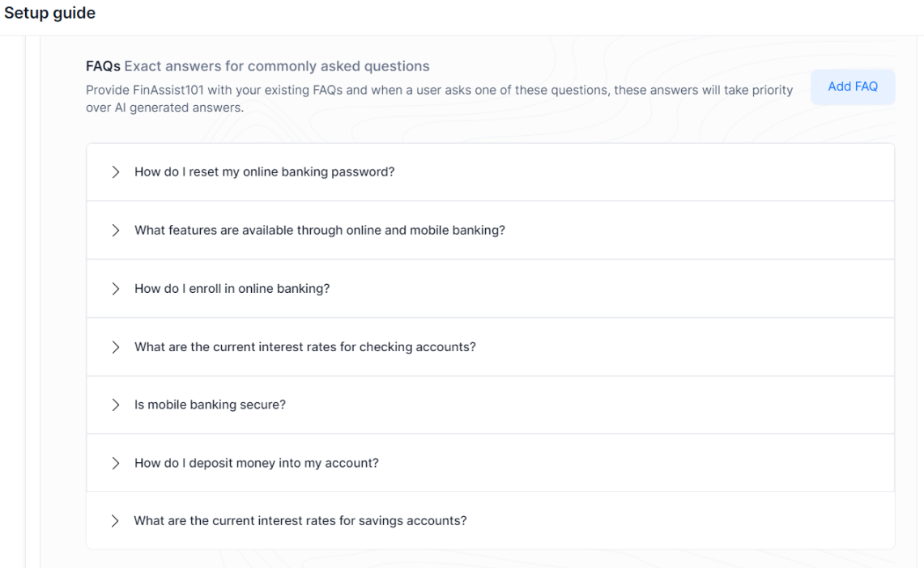924x568 pixels.
Task: Click the Setup guide heading
Action: click(49, 14)
